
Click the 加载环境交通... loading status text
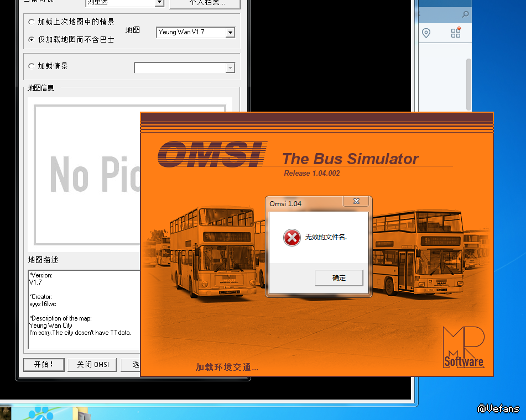tap(227, 368)
